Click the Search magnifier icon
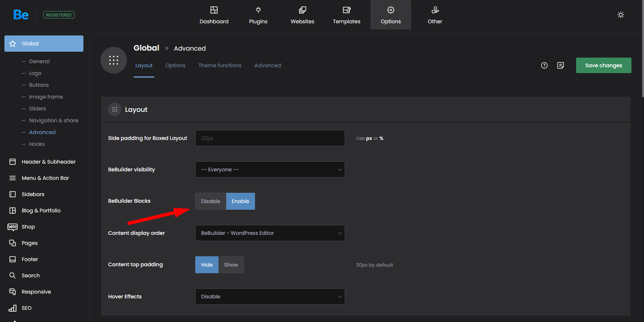The image size is (644, 322). click(x=13, y=275)
